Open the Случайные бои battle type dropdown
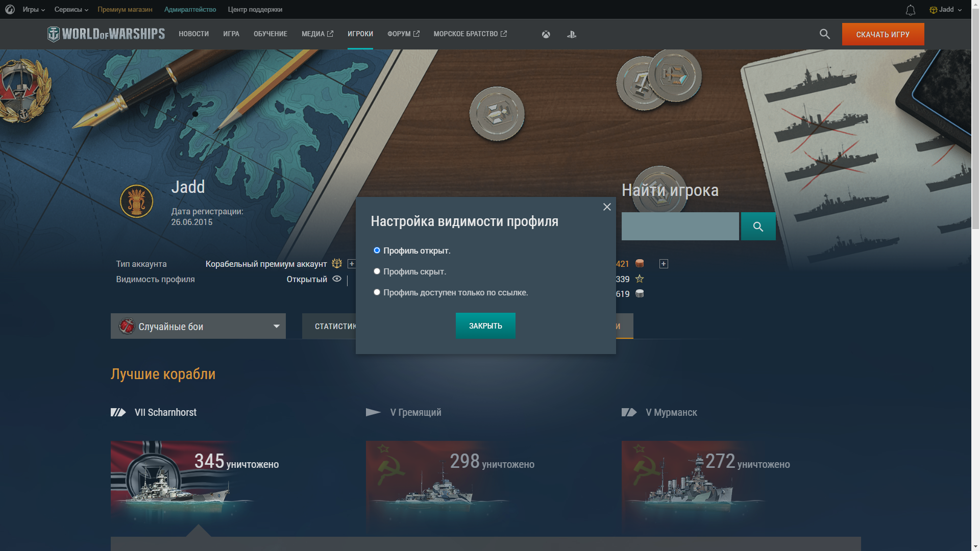The height and width of the screenshot is (551, 980). click(198, 326)
